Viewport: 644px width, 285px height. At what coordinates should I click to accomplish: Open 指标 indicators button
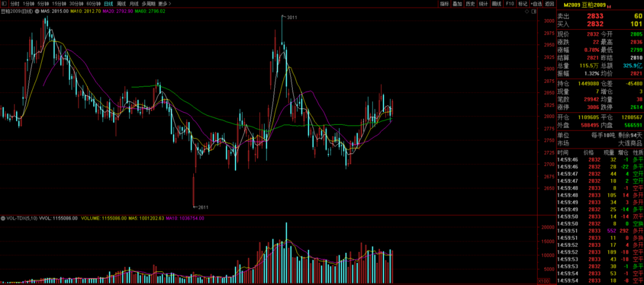tap(444, 4)
